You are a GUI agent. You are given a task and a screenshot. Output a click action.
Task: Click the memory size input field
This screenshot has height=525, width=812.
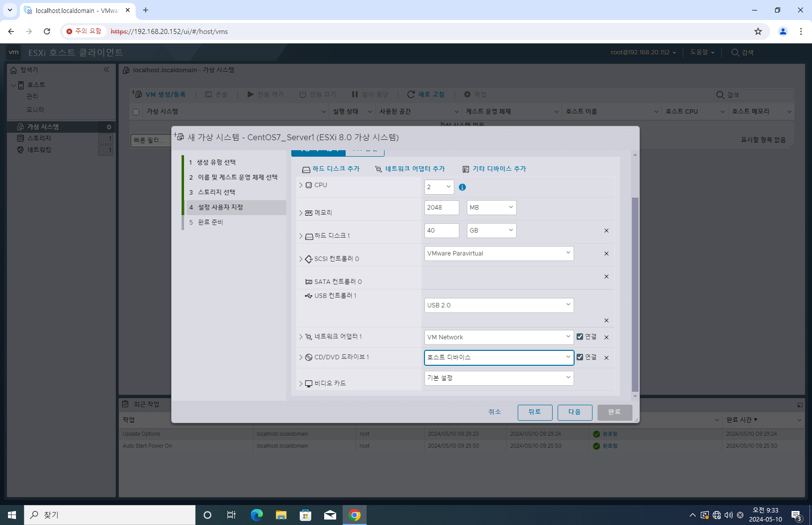[x=442, y=208]
